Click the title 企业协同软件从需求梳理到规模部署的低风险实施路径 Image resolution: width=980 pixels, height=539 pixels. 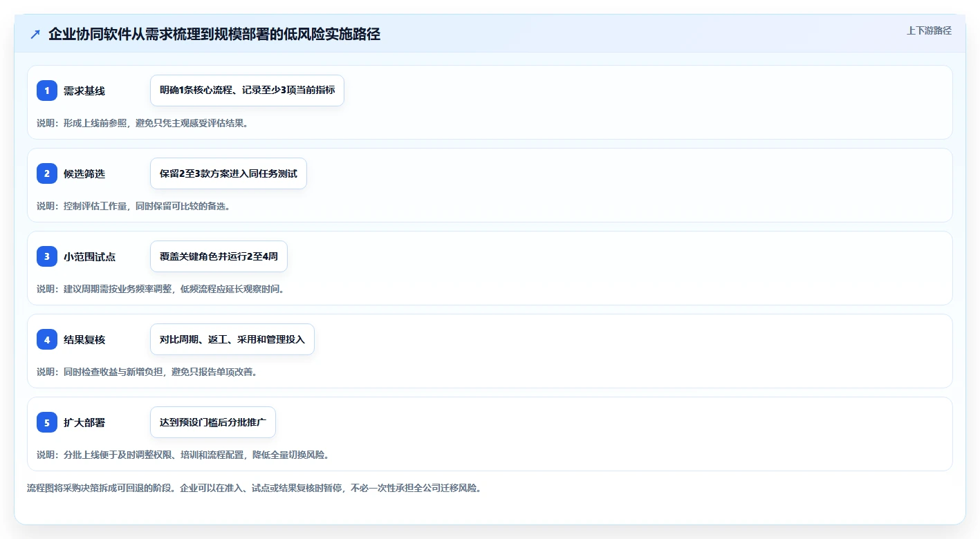(x=214, y=34)
